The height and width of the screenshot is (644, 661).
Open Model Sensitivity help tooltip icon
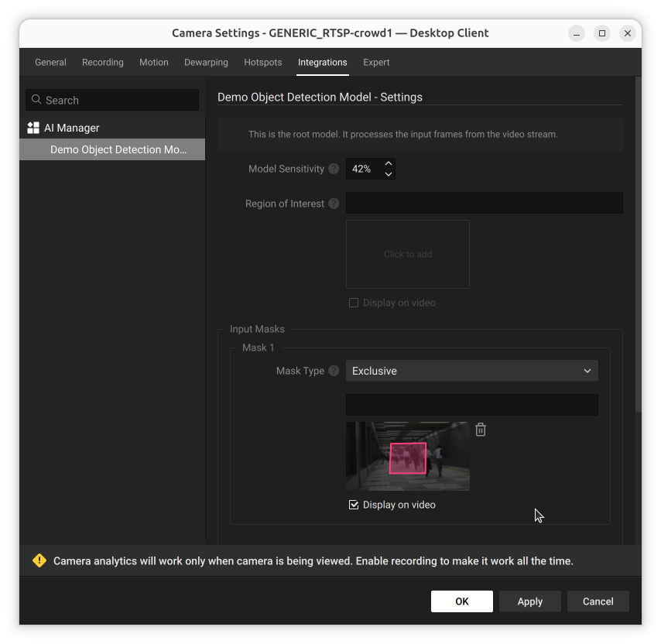click(334, 169)
